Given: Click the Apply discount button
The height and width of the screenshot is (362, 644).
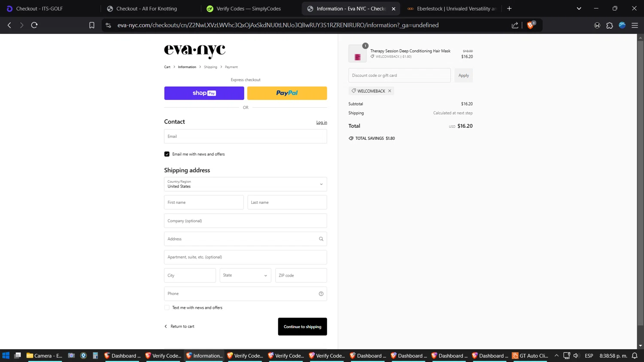Looking at the screenshot, I should coord(464,75).
